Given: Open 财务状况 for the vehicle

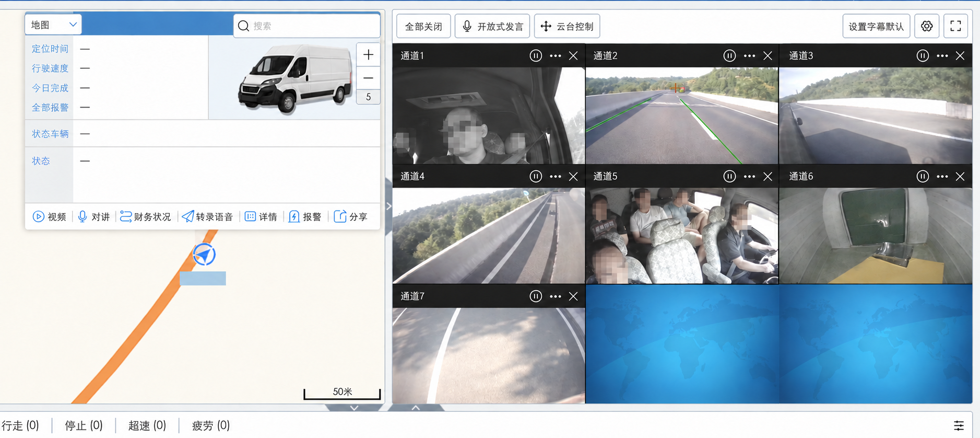Looking at the screenshot, I should 145,216.
